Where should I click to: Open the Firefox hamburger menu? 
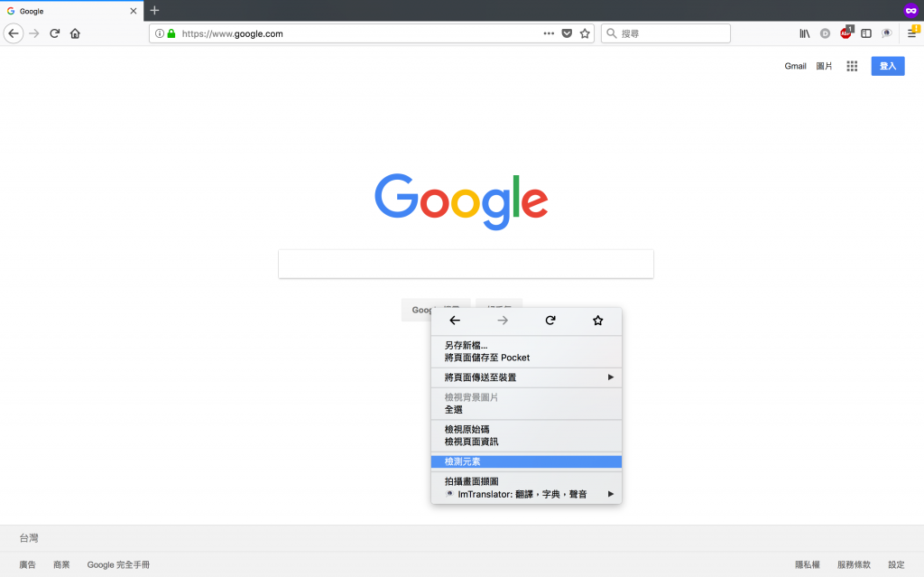(912, 33)
